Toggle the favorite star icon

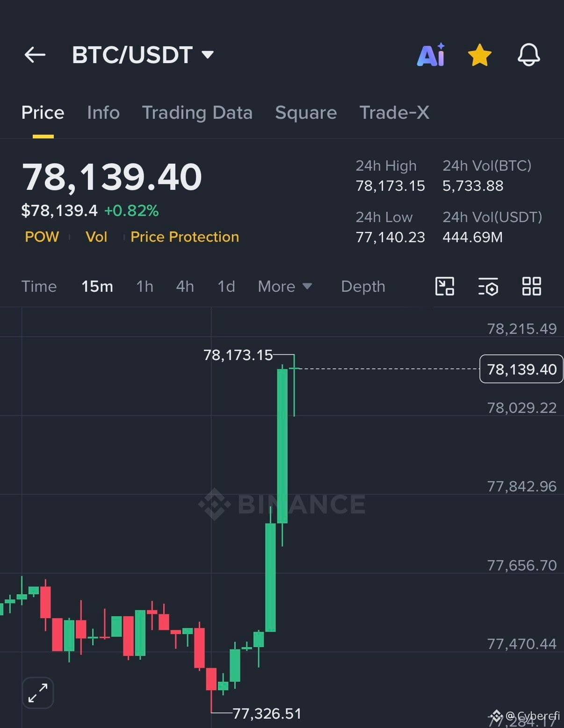click(480, 55)
